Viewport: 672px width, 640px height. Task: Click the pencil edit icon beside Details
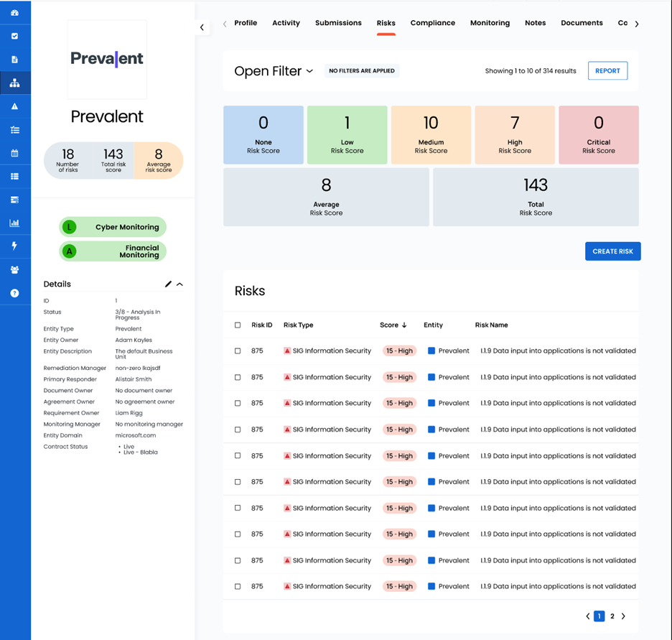tap(168, 284)
